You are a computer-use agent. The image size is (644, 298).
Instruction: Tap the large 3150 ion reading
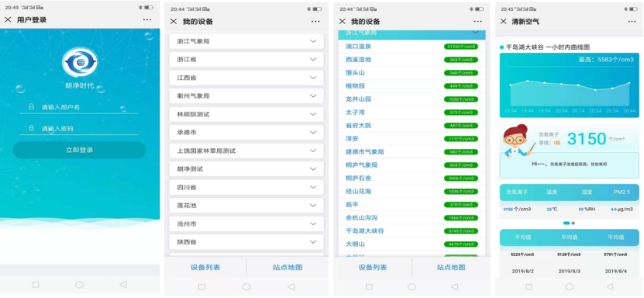tap(587, 139)
